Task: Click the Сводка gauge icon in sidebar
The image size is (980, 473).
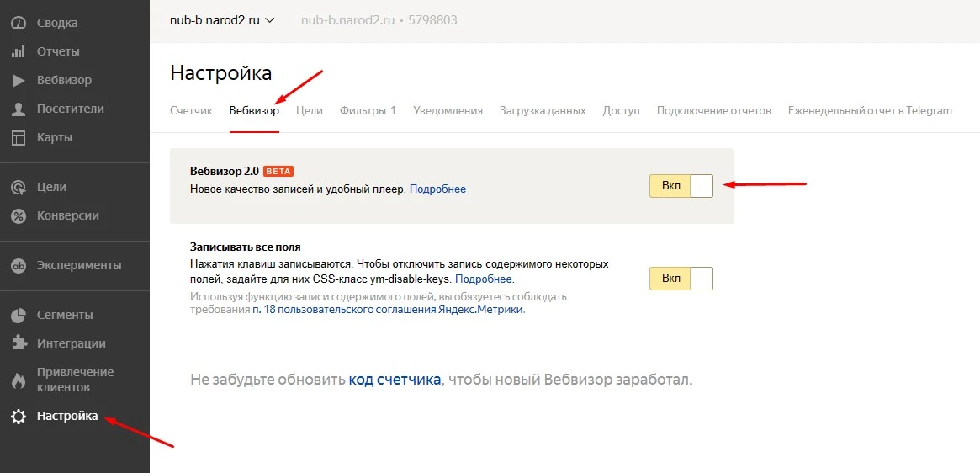Action: [x=19, y=24]
